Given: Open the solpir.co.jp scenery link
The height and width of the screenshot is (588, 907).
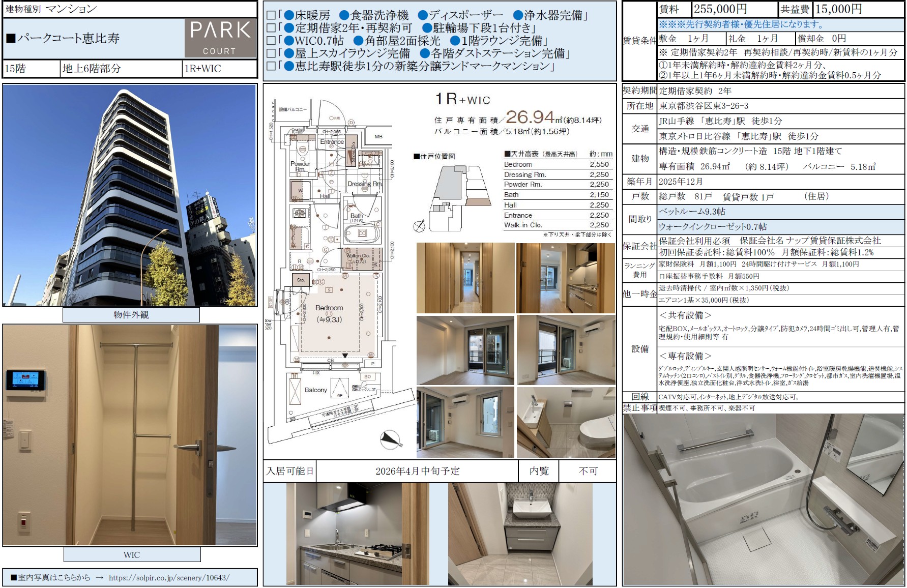Looking at the screenshot, I should tap(169, 578).
